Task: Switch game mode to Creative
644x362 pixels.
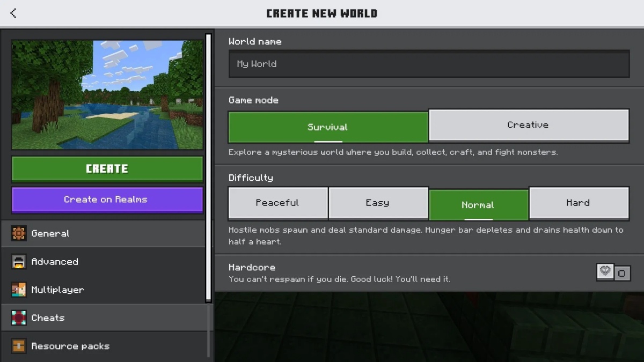Action: pyautogui.click(x=528, y=124)
